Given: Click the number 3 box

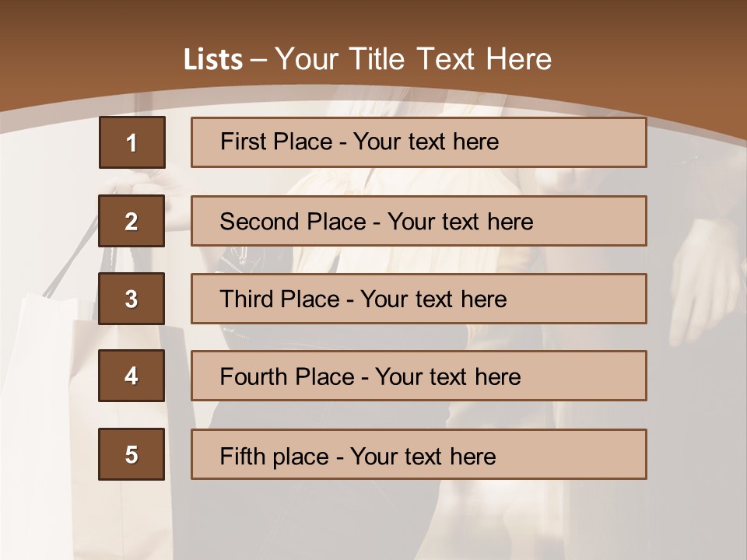Looking at the screenshot, I should pos(132,299).
